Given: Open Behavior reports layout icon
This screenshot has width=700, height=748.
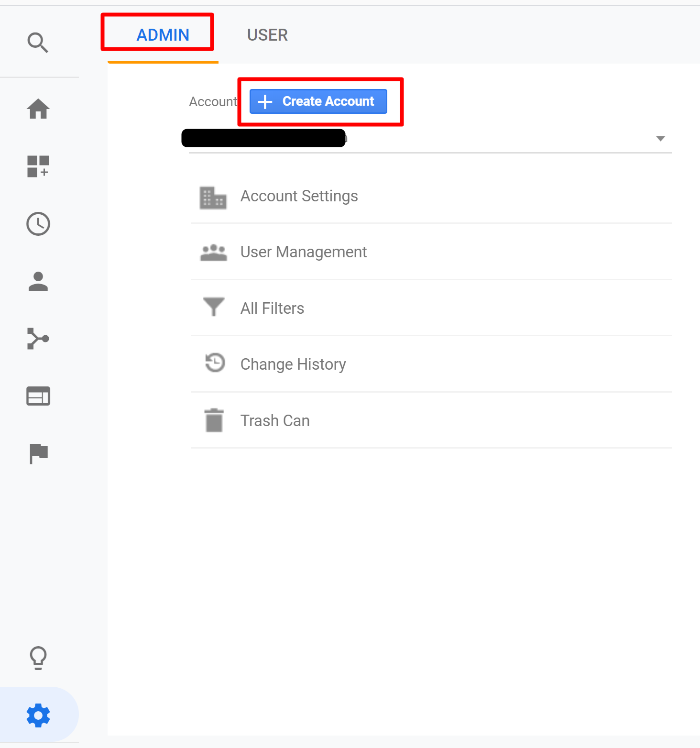Looking at the screenshot, I should coord(38,396).
